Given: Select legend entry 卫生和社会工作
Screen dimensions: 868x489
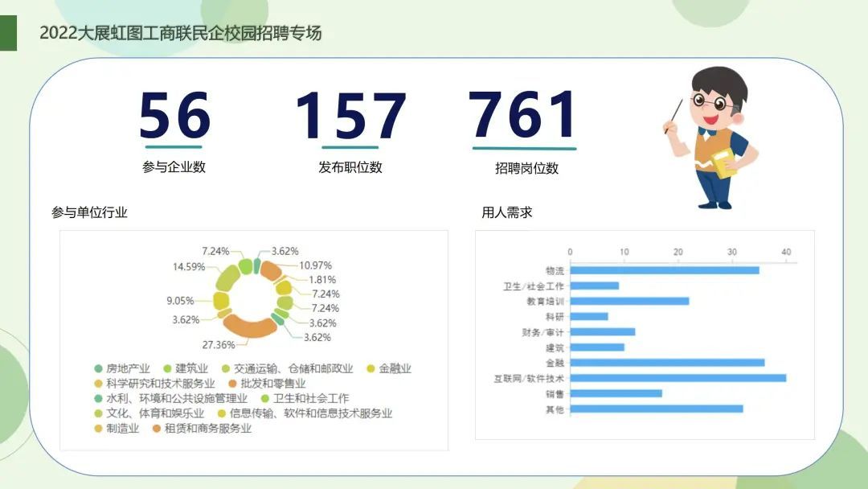Looking at the screenshot, I should 305,398.
